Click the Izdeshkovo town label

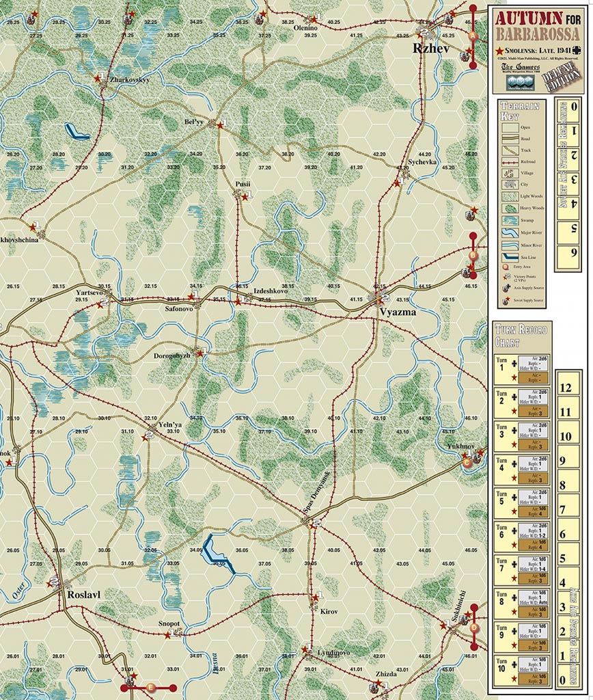(271, 291)
